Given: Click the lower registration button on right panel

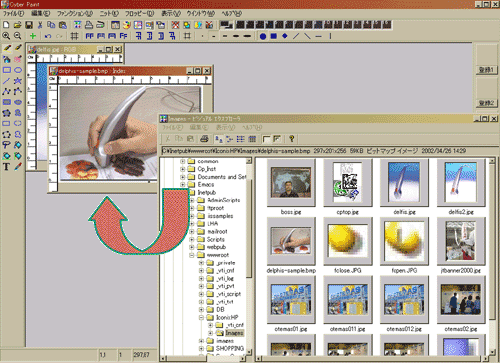Looking at the screenshot, I should [x=486, y=103].
